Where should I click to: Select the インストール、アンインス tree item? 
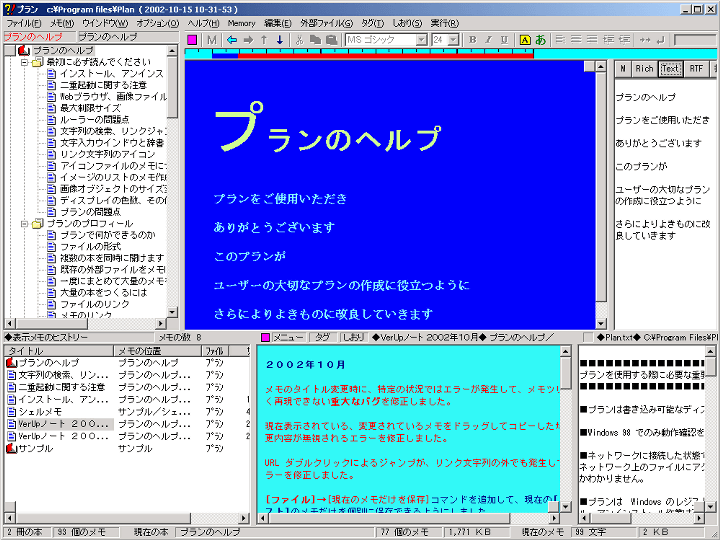[x=112, y=73]
